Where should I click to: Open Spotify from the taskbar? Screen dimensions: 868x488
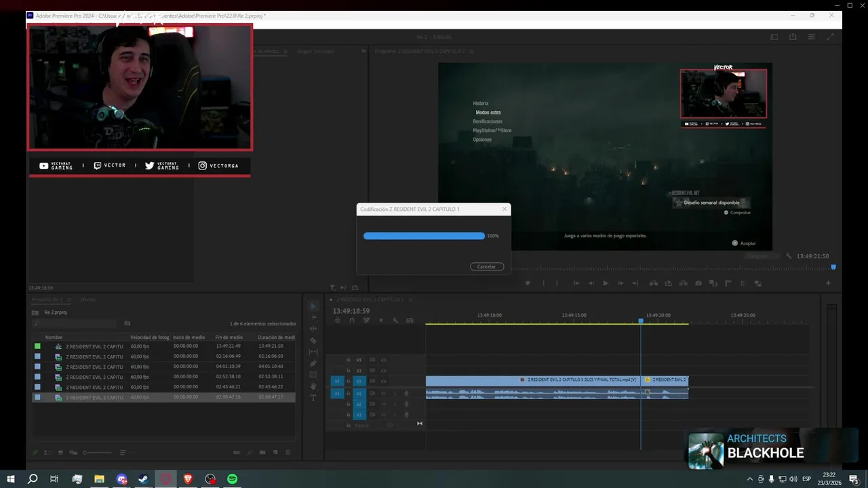(x=233, y=479)
